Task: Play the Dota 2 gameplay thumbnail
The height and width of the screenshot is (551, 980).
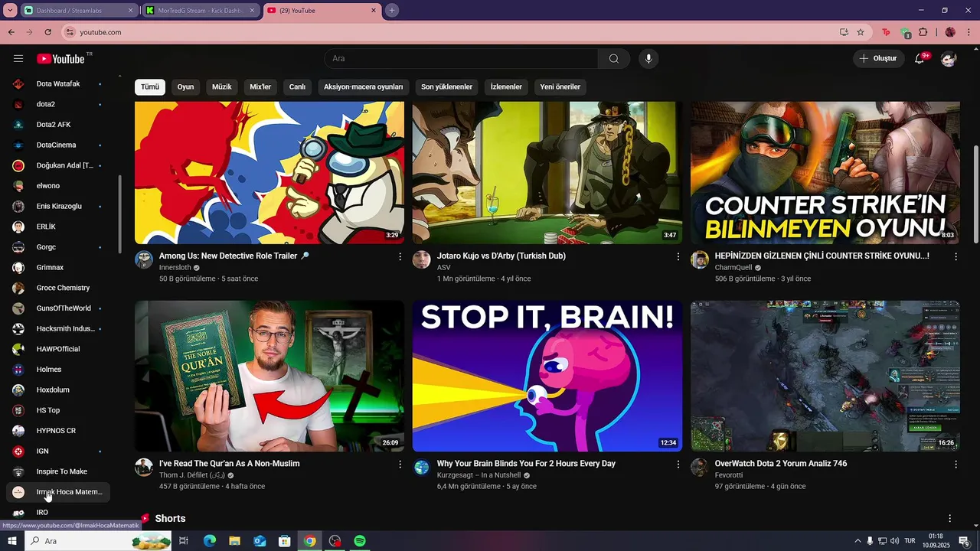Action: [x=825, y=376]
